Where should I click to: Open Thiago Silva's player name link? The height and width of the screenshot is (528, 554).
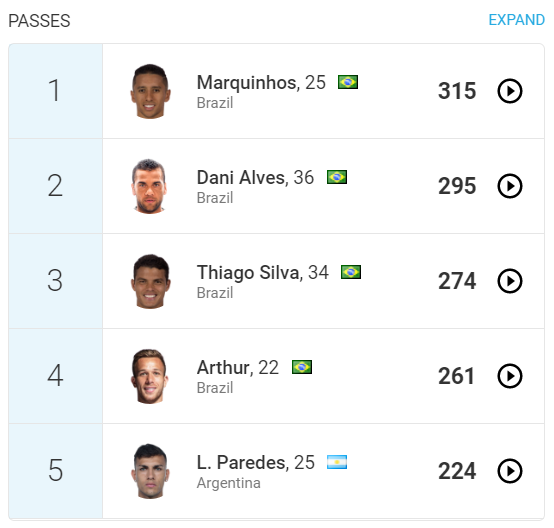point(249,273)
